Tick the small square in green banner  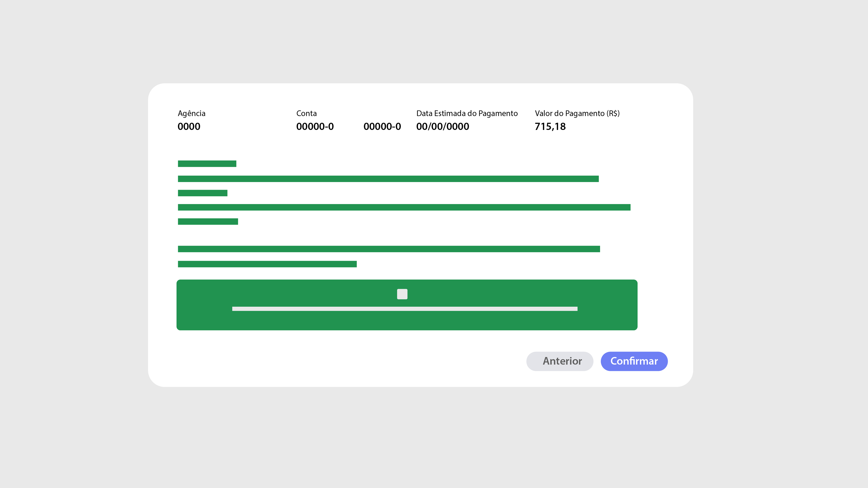coord(402,294)
